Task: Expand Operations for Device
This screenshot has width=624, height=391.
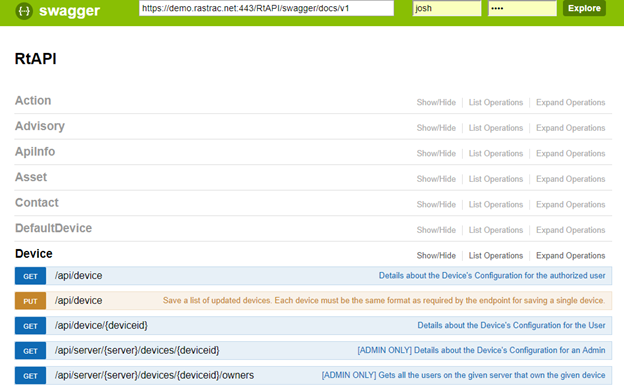Action: [x=571, y=255]
